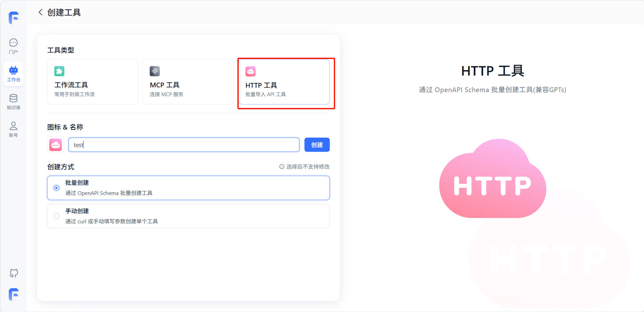
Task: Click the back arrow beside 创建工具
Action: (40, 12)
